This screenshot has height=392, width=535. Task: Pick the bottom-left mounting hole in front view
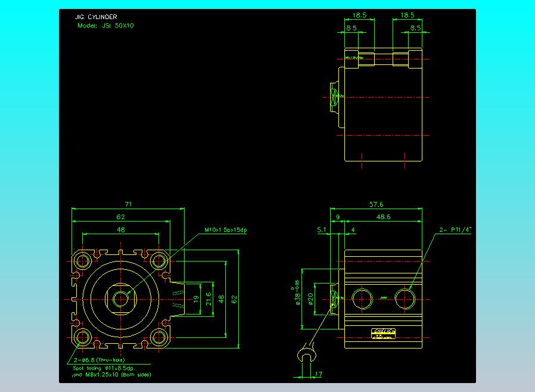click(83, 337)
